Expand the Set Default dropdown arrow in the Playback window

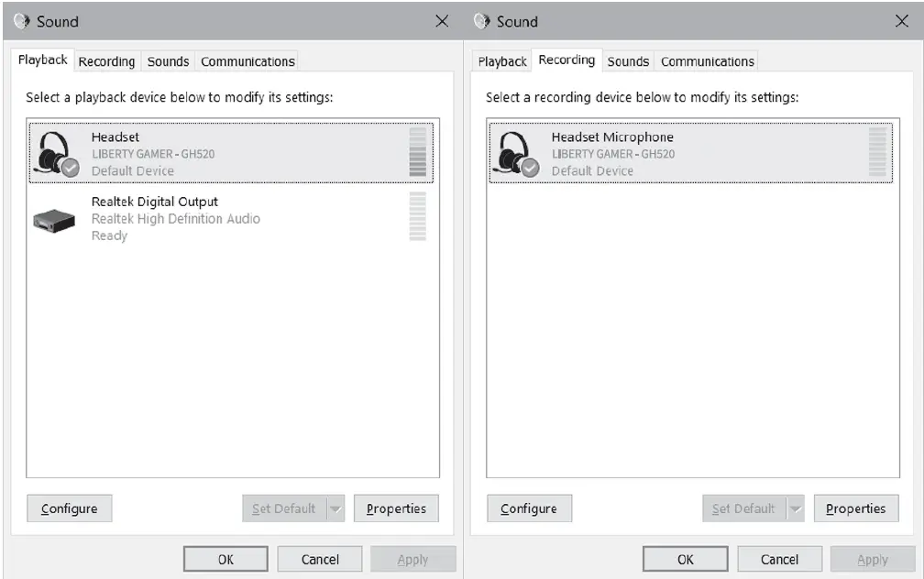point(335,508)
